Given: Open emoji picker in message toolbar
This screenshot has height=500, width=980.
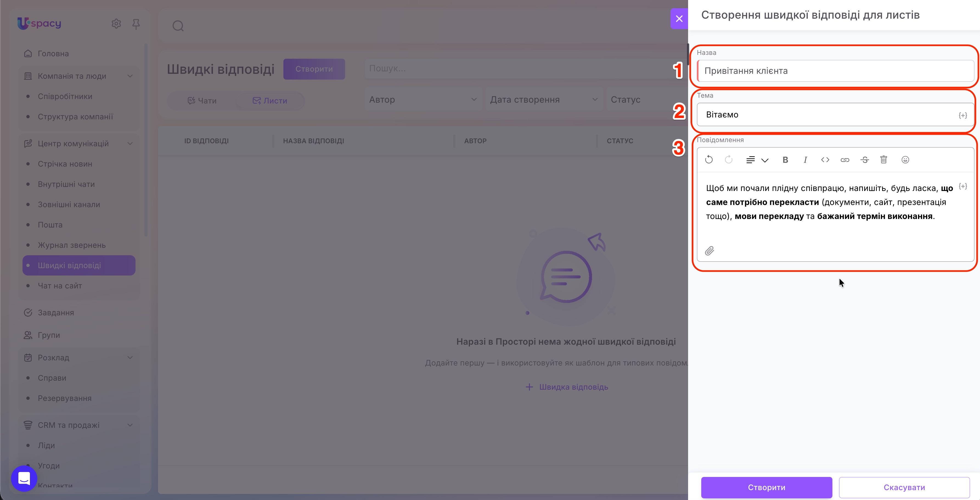Looking at the screenshot, I should tap(905, 160).
